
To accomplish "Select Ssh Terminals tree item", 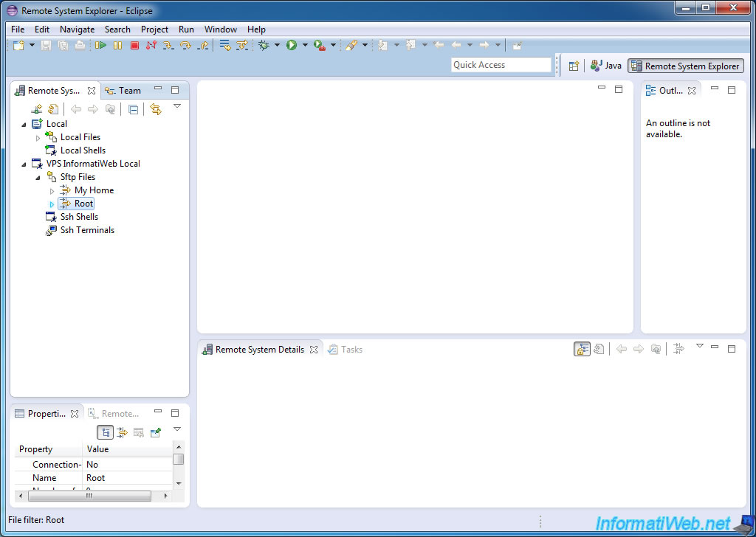I will pos(80,230).
